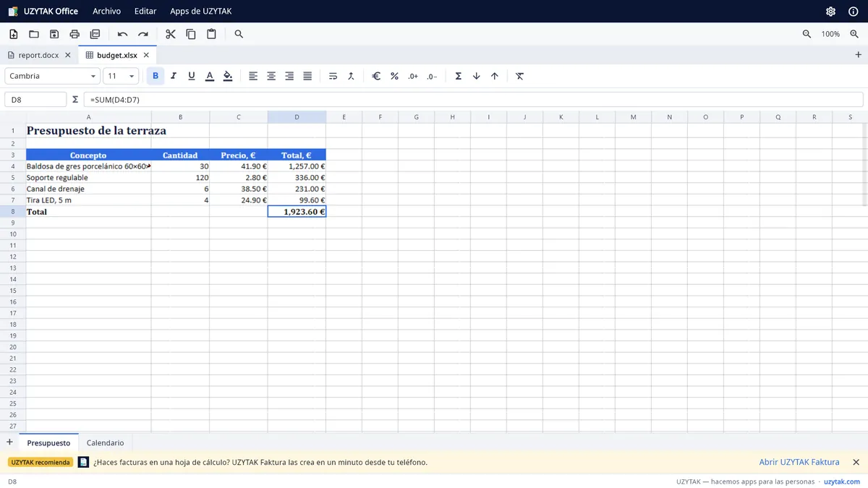
Task: Toggle underline formatting
Action: pyautogui.click(x=192, y=76)
